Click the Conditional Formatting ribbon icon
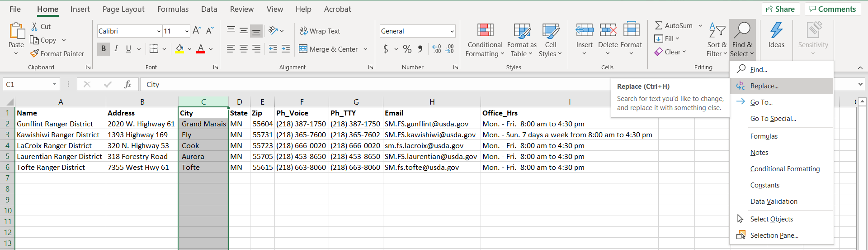The width and height of the screenshot is (868, 250). pyautogui.click(x=485, y=31)
